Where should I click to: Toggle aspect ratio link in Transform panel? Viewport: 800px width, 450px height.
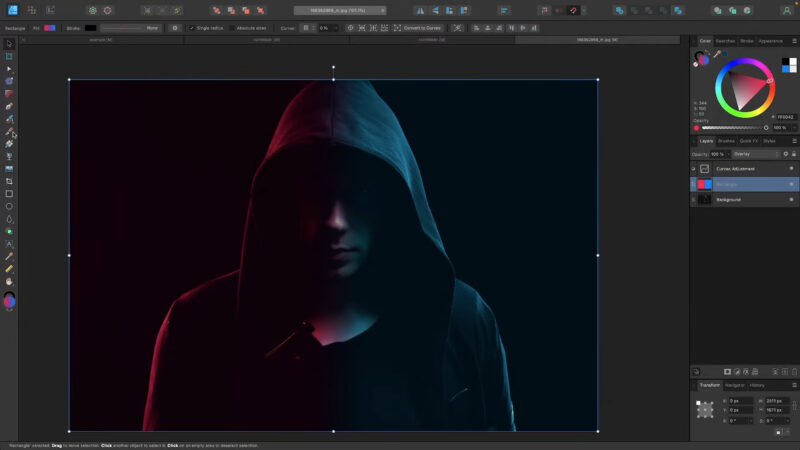(x=794, y=405)
